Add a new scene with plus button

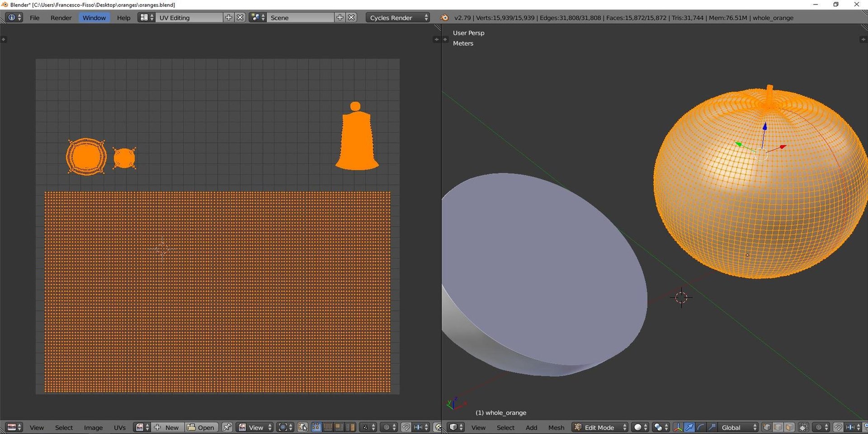click(340, 18)
